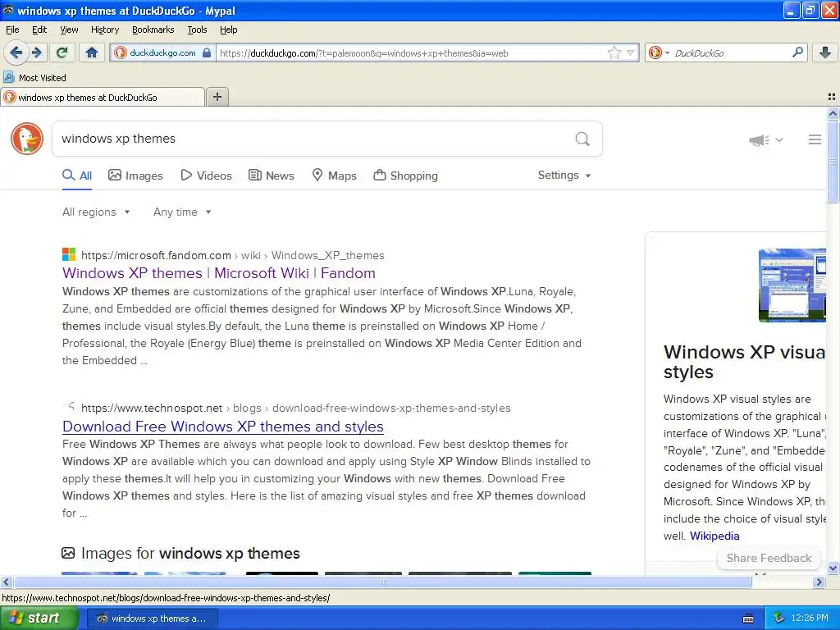Viewport: 840px width, 630px height.
Task: Click the Microsoft Fandom result favicon
Action: pos(69,254)
